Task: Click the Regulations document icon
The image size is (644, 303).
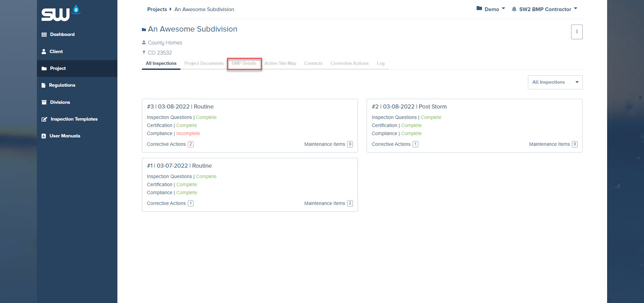Action: 44,85
